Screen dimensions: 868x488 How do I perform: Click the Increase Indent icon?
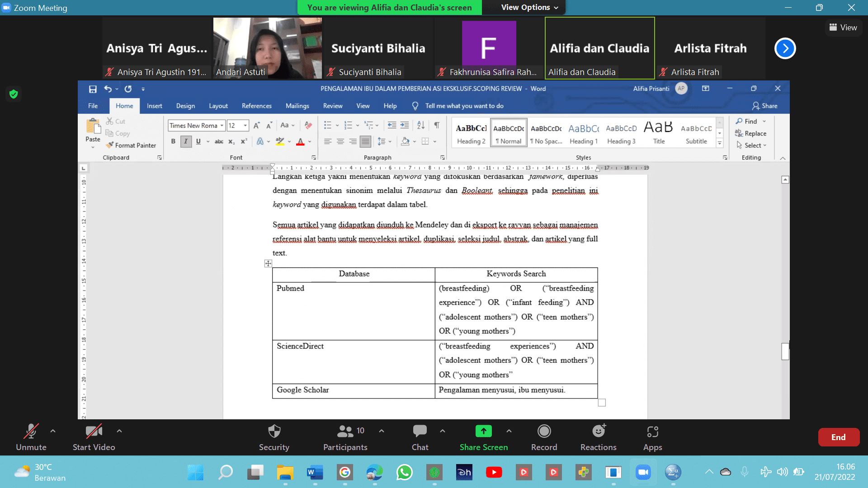(405, 125)
